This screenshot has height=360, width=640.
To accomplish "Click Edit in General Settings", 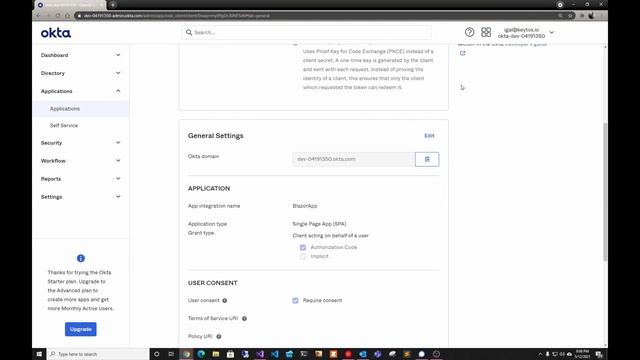I will [x=429, y=136].
